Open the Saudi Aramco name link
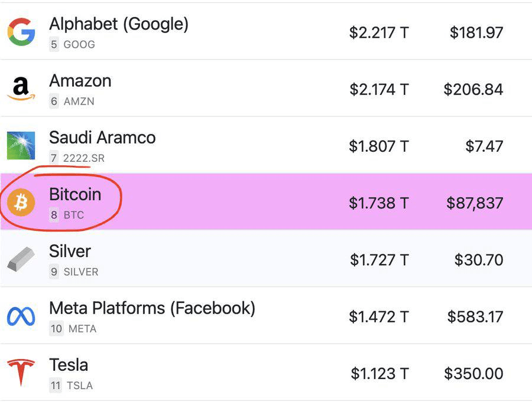This screenshot has width=532, height=411. [x=102, y=138]
